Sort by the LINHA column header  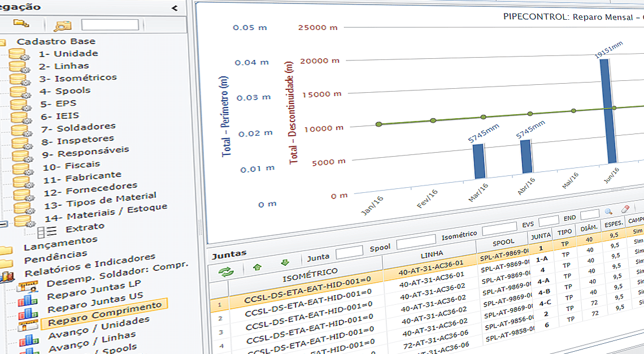432,253
